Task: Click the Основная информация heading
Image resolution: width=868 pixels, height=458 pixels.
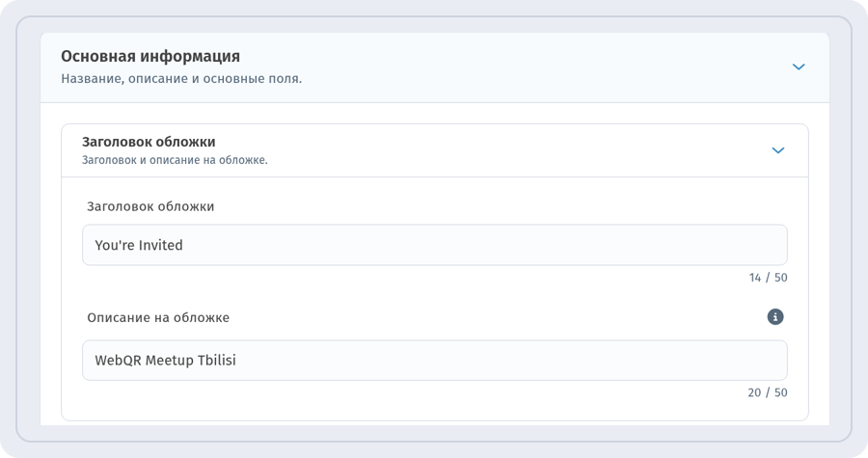Action: point(150,57)
